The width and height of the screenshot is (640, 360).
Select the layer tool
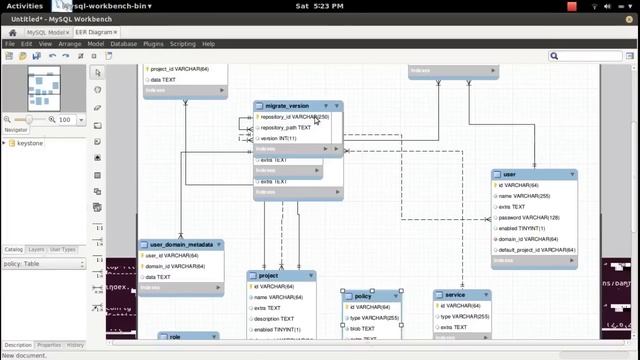coord(98,125)
